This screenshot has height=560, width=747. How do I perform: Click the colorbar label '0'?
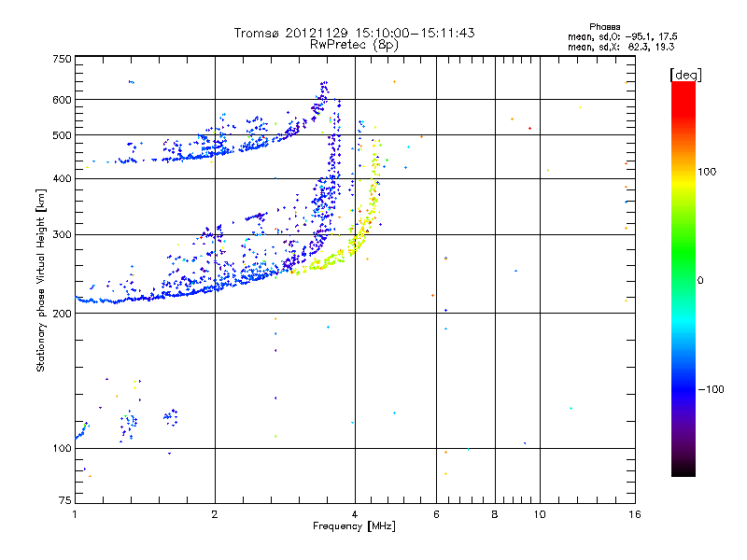(700, 280)
